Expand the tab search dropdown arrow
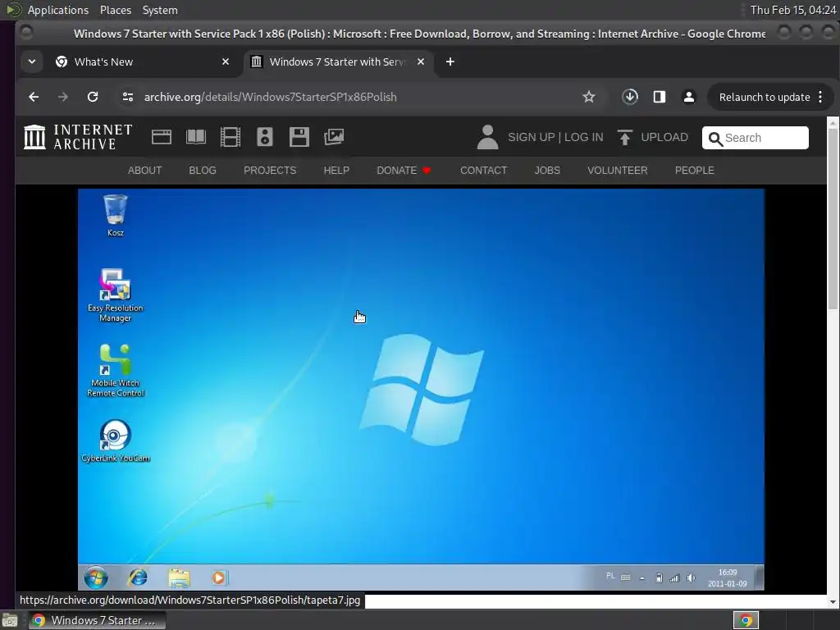840x630 pixels. point(32,62)
